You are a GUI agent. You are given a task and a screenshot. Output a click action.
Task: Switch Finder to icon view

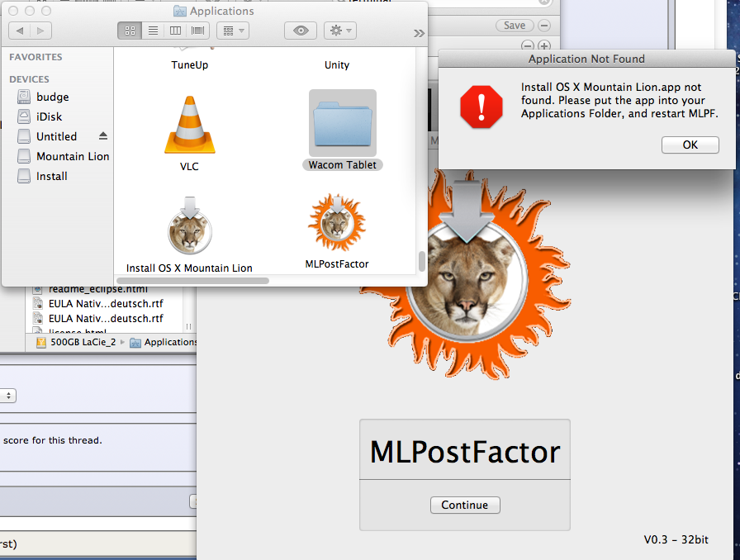point(130,31)
